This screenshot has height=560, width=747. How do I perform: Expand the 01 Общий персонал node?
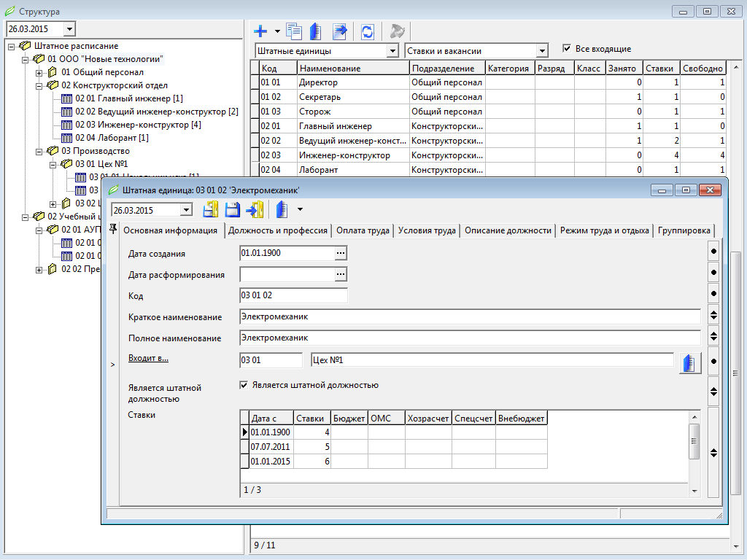(x=39, y=73)
